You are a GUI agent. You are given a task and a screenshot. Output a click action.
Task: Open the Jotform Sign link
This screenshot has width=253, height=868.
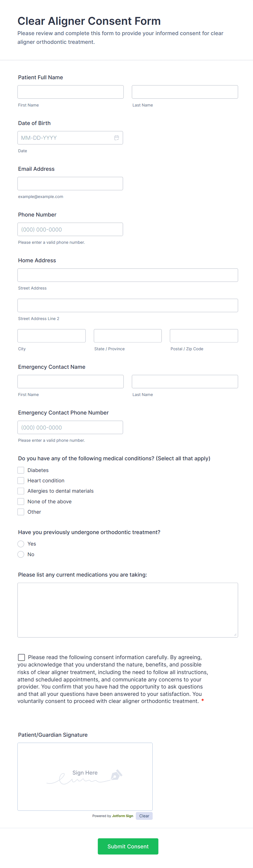coord(122,816)
